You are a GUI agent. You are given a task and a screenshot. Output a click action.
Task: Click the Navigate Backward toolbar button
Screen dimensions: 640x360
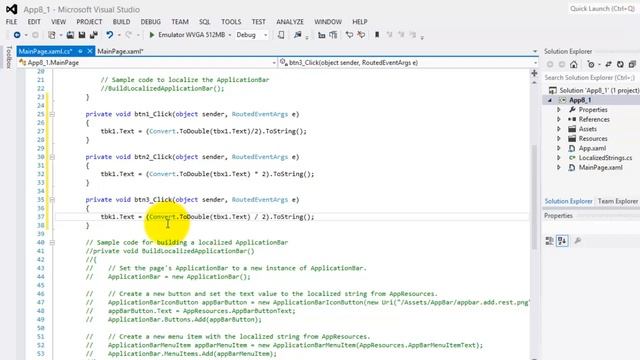click(17, 35)
